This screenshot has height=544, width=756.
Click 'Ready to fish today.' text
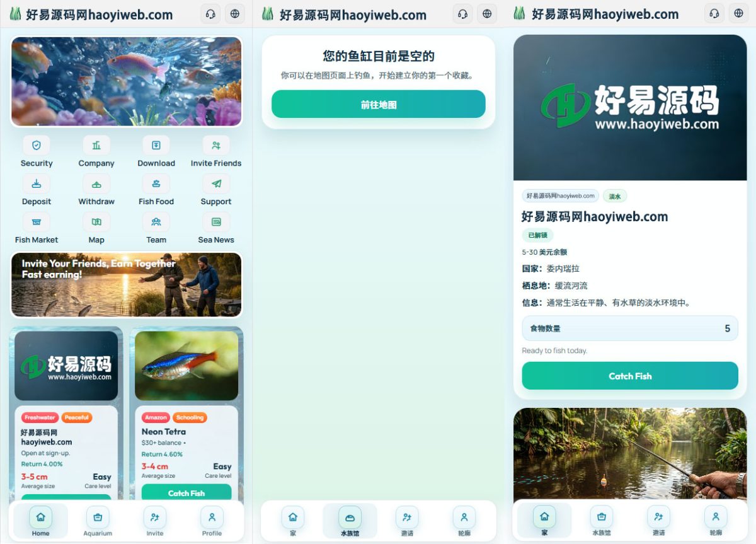(x=554, y=350)
